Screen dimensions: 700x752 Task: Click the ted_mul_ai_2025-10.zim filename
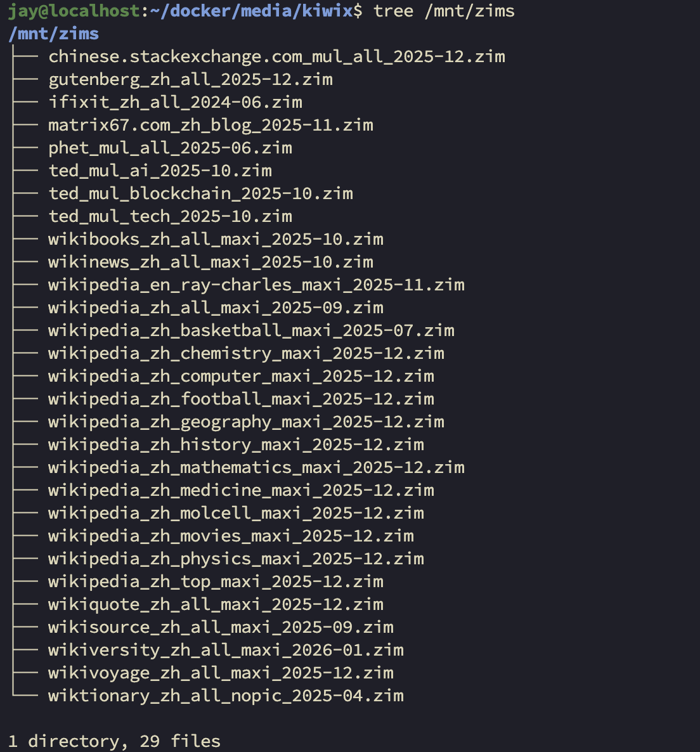click(160, 171)
